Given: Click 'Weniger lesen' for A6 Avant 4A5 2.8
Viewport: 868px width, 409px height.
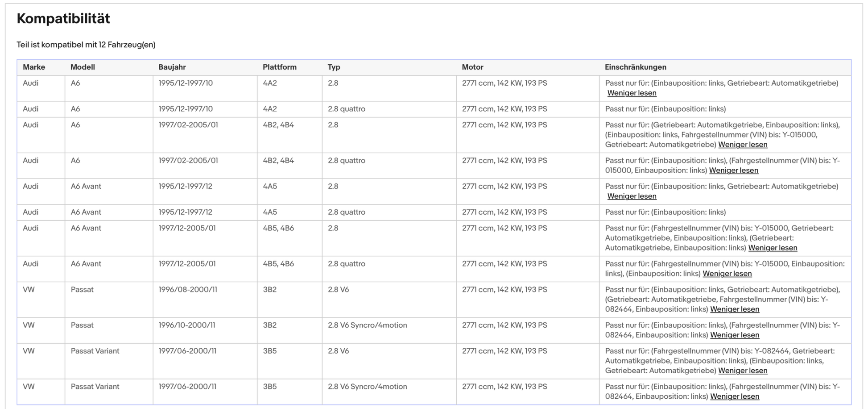Looking at the screenshot, I should click(x=632, y=196).
